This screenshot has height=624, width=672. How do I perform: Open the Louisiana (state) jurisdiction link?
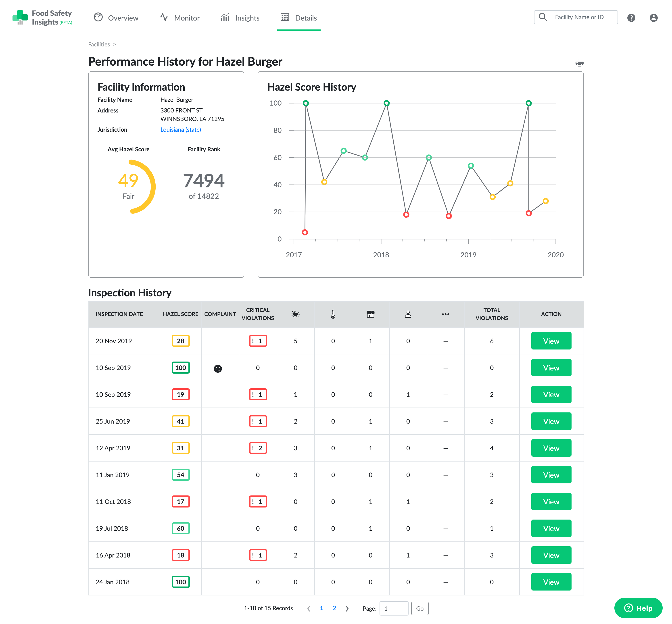point(180,130)
